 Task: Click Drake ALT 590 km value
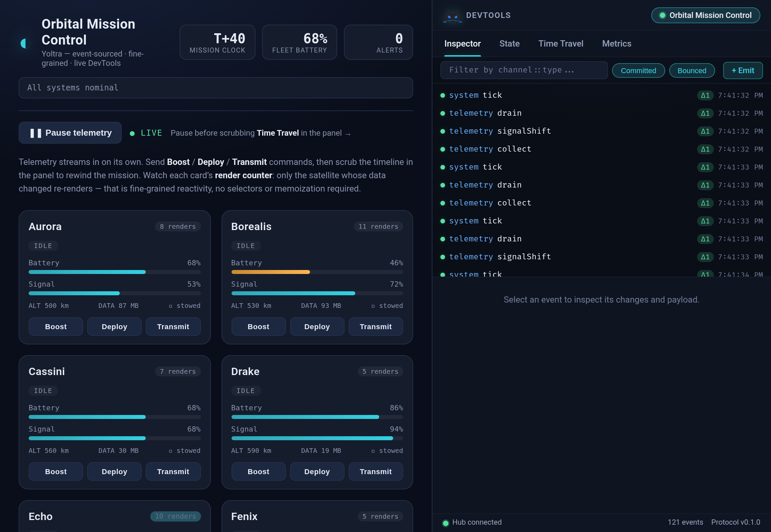click(251, 451)
